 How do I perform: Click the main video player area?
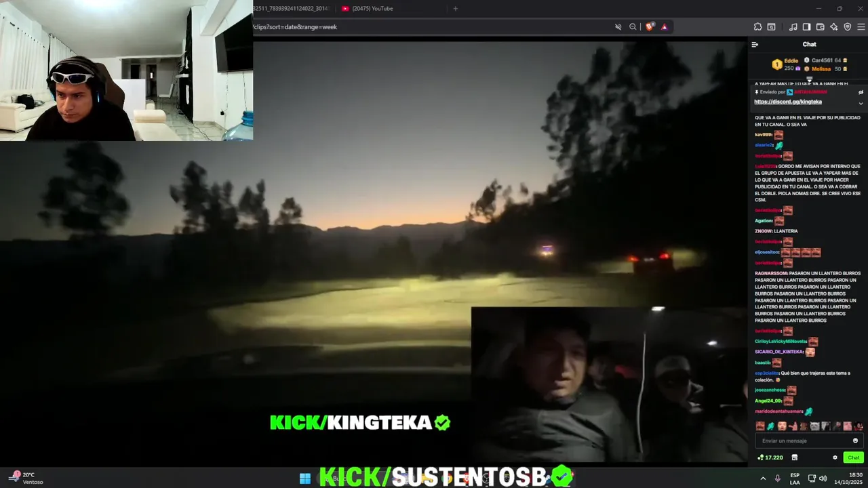tap(373, 251)
